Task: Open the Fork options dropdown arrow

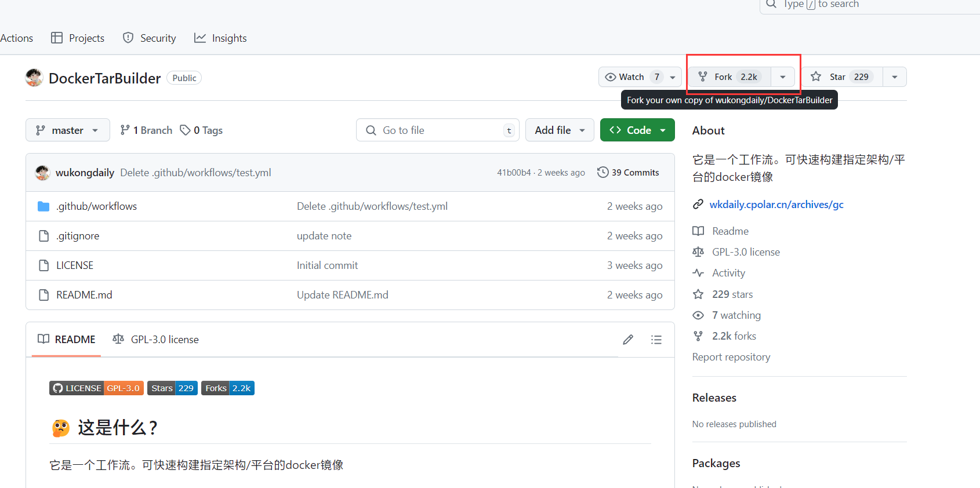Action: (x=783, y=77)
